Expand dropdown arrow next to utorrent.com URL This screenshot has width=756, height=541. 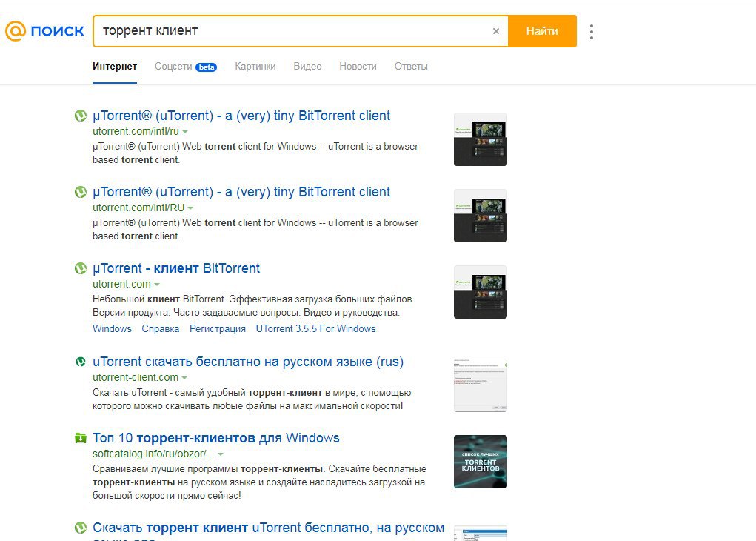point(157,285)
